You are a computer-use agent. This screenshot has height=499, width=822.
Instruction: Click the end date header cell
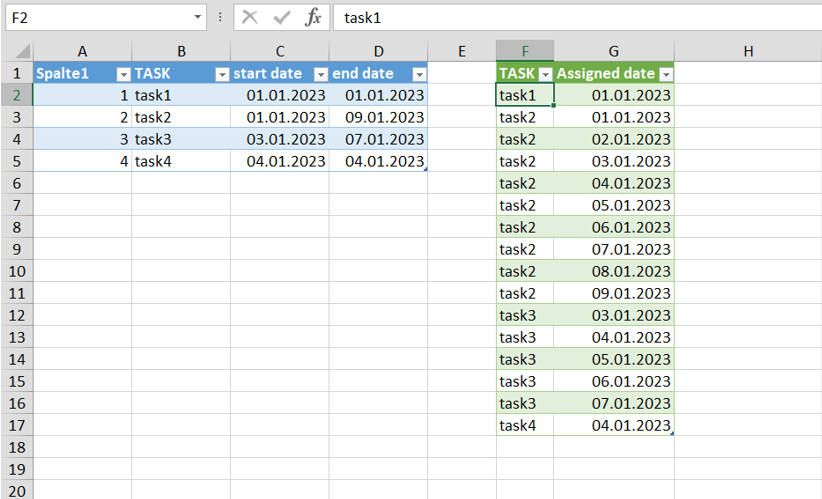(378, 73)
